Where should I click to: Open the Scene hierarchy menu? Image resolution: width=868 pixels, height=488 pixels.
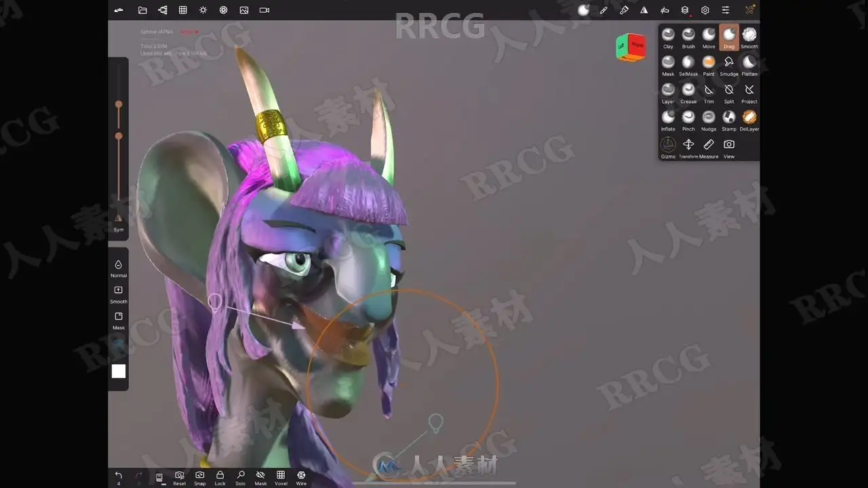click(163, 10)
